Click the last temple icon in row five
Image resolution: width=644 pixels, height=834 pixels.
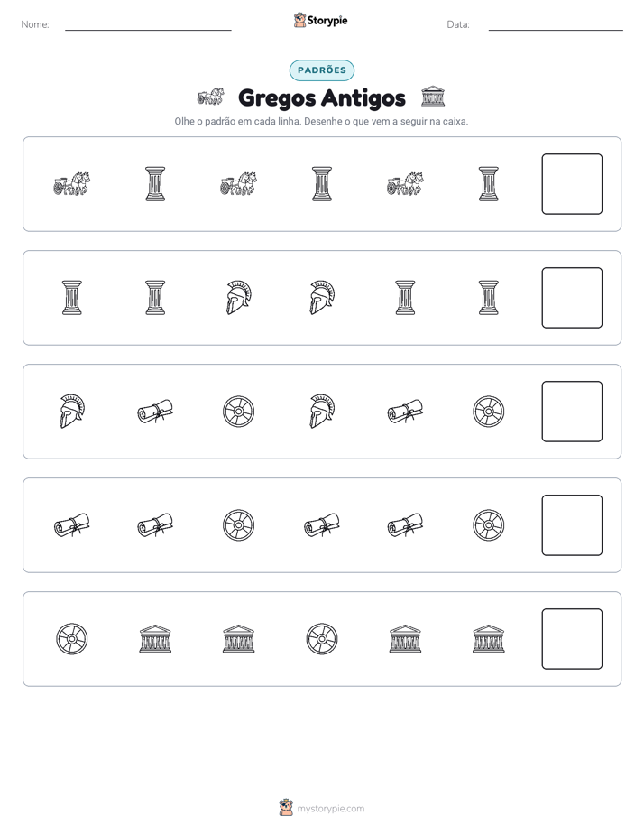[488, 639]
